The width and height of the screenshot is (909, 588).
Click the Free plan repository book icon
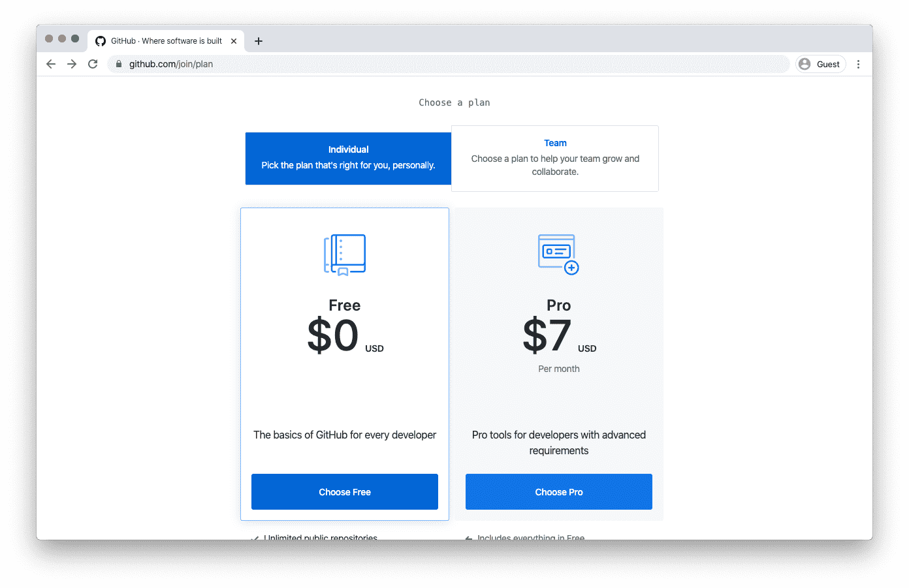point(345,255)
